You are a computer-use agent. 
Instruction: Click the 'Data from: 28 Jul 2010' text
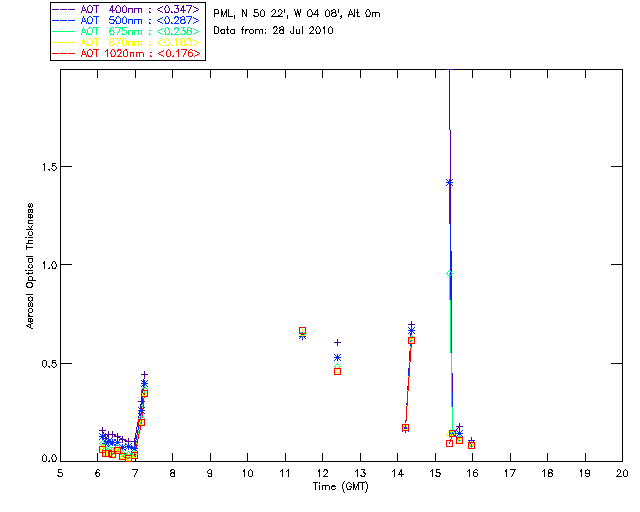[x=273, y=30]
